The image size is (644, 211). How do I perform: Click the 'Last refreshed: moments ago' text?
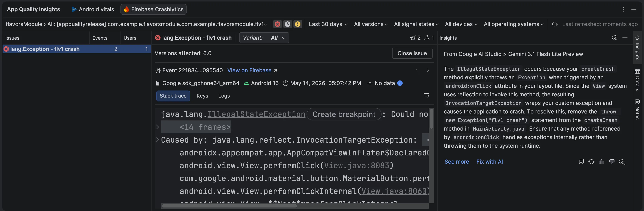(600, 24)
